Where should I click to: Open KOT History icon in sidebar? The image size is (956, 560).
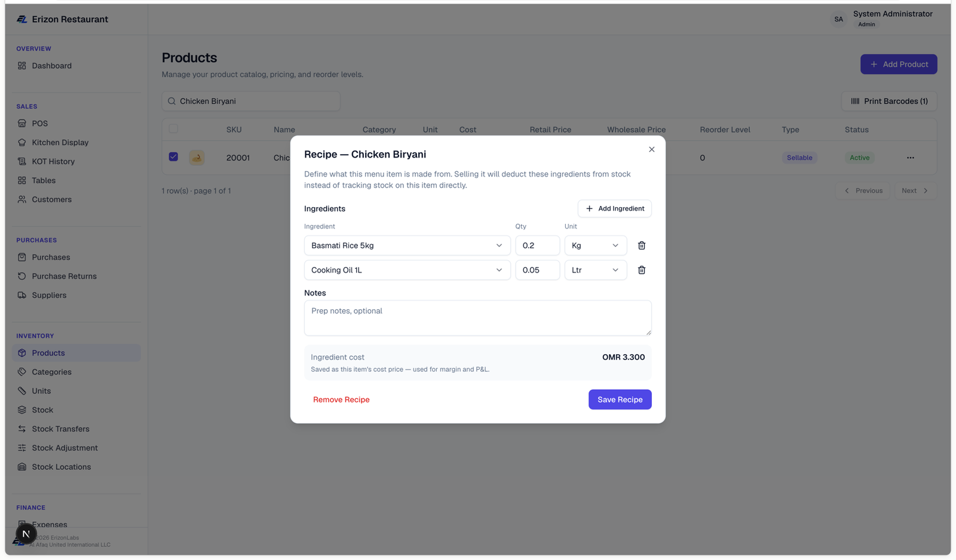(22, 162)
